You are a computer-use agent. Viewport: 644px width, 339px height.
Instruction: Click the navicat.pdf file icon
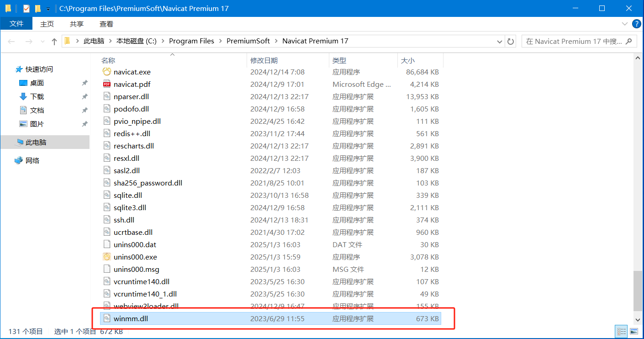click(106, 84)
